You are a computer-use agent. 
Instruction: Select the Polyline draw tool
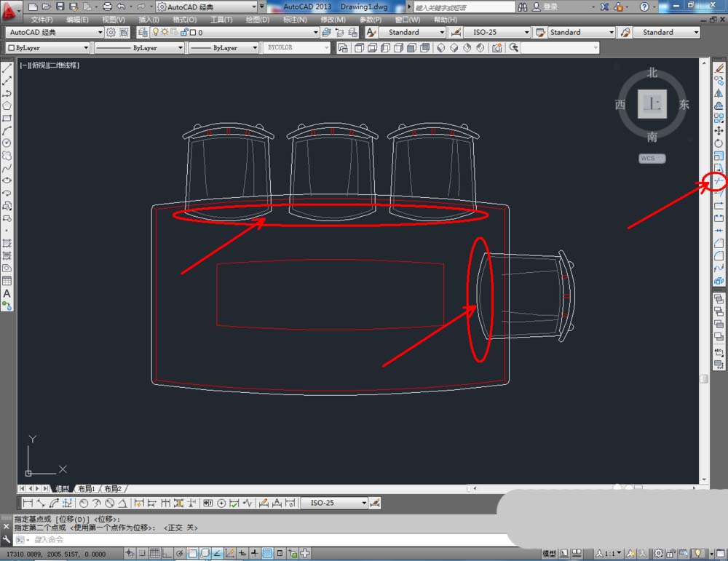pyautogui.click(x=7, y=93)
